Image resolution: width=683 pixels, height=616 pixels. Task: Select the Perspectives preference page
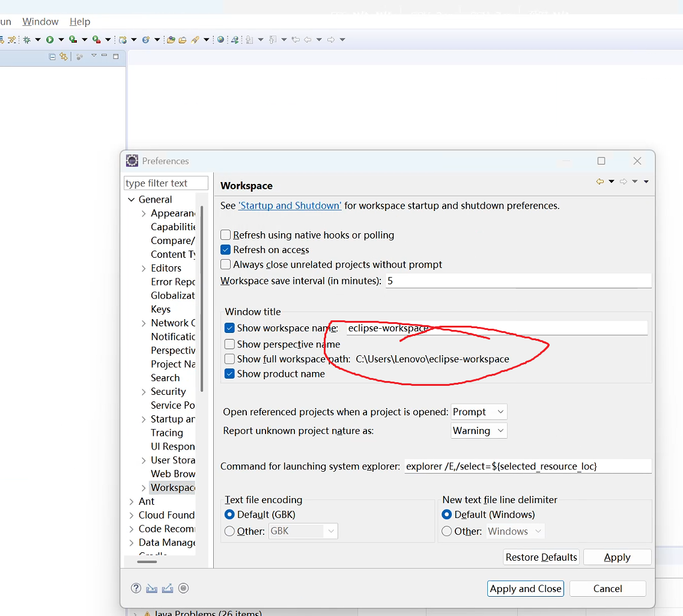[x=173, y=350]
